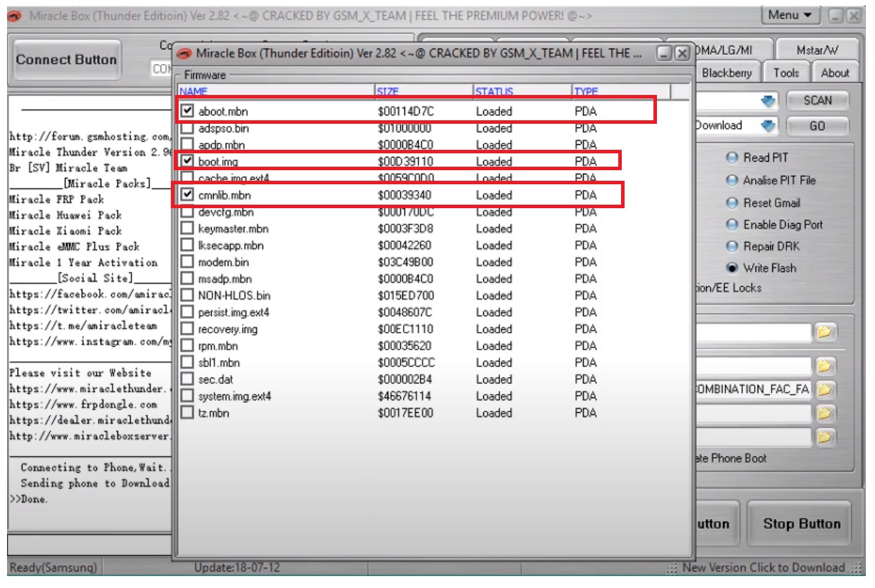Click the SCAN button
Screen dimensions: 875x588
point(817,101)
